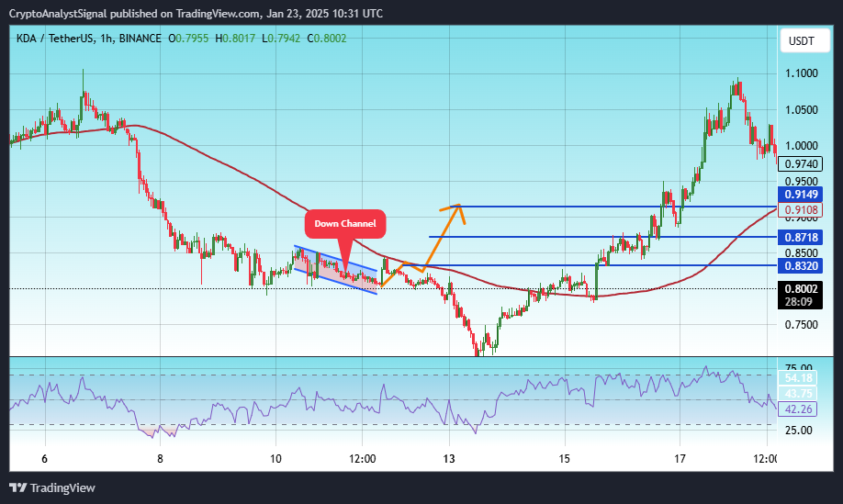
Task: Click the CryptoAnalystSignal author name
Action: coord(58,14)
